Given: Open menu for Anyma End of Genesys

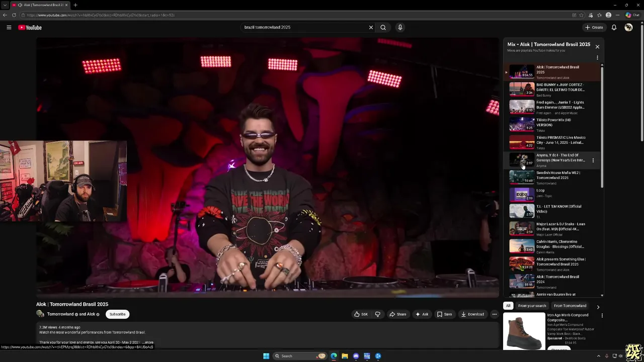Looking at the screenshot, I should 593,160.
